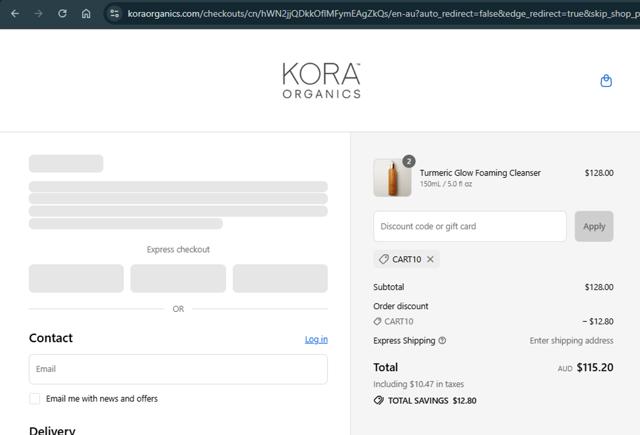This screenshot has width=640, height=435.
Task: Click the Order discount label
Action: [401, 306]
